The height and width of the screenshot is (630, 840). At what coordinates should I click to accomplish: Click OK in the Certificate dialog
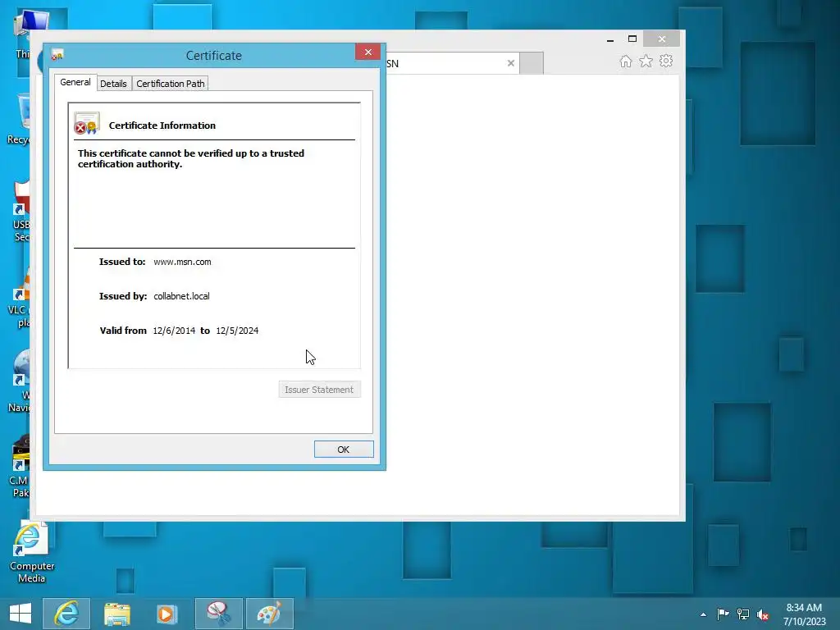point(344,450)
